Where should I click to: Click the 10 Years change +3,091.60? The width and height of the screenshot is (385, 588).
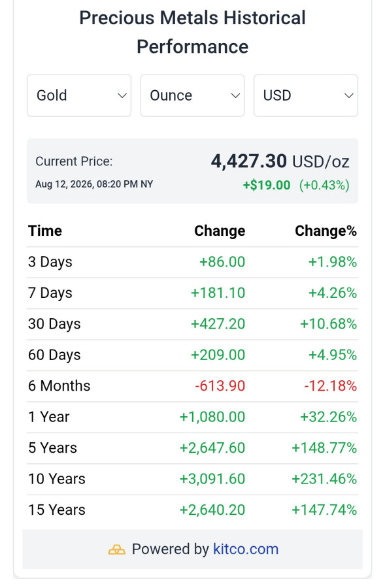click(212, 479)
